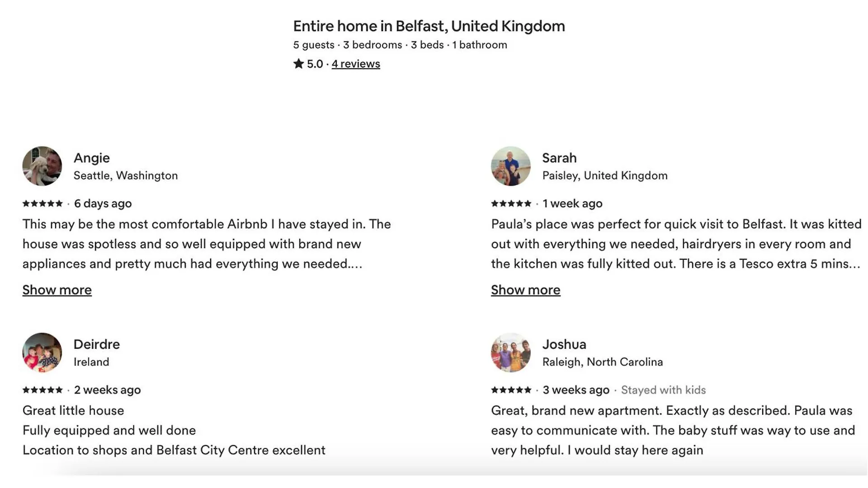Click the name Sarah
This screenshot has height=488, width=868.
coord(559,158)
